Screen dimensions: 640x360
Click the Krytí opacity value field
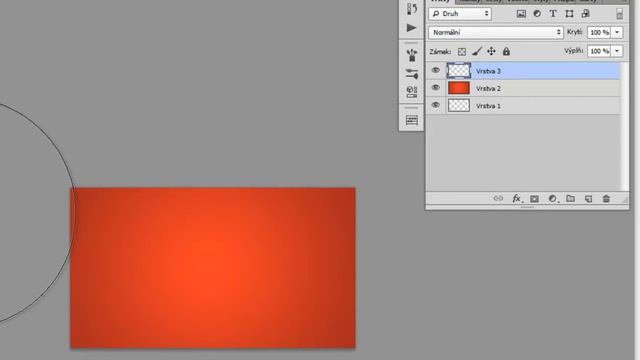tap(599, 32)
